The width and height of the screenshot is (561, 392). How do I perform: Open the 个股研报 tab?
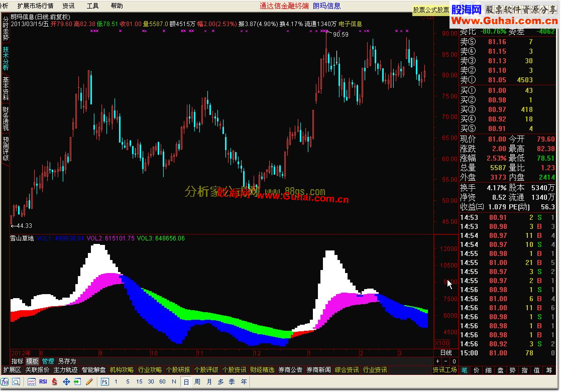[x=178, y=370]
